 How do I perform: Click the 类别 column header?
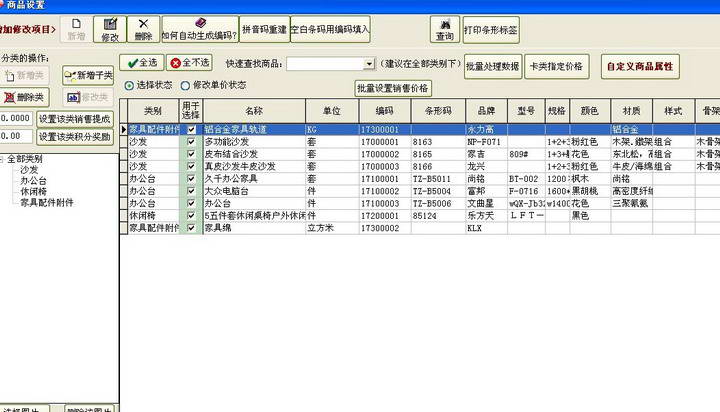153,111
